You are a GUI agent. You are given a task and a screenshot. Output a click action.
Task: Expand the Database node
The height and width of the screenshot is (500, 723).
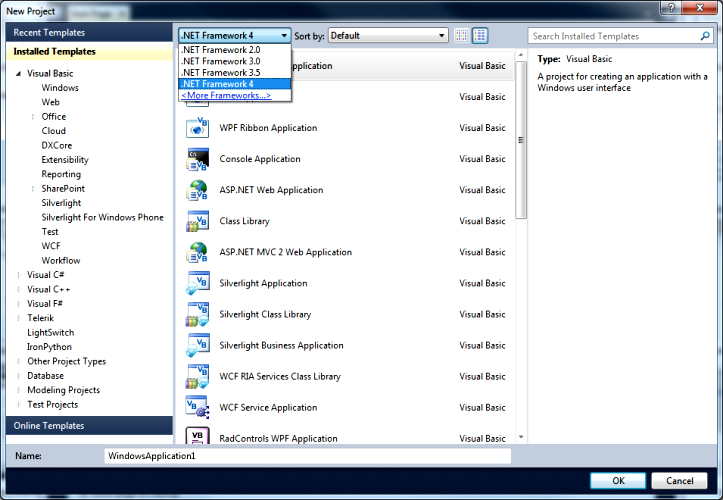tap(19, 376)
